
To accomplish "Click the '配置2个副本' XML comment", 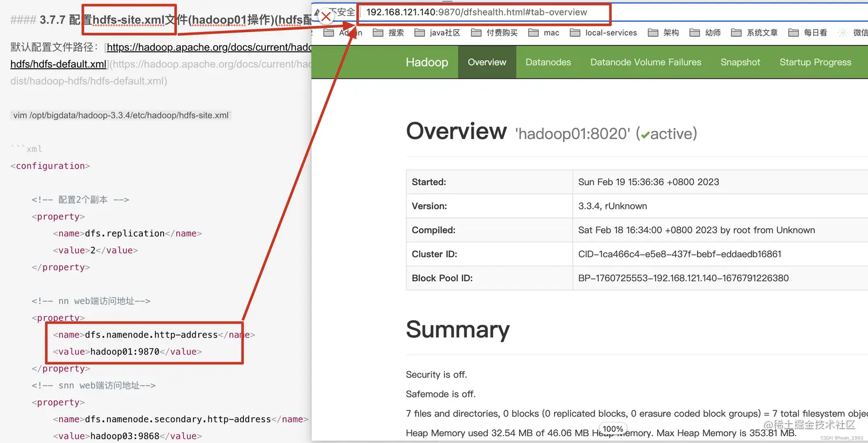I will click(x=80, y=200).
